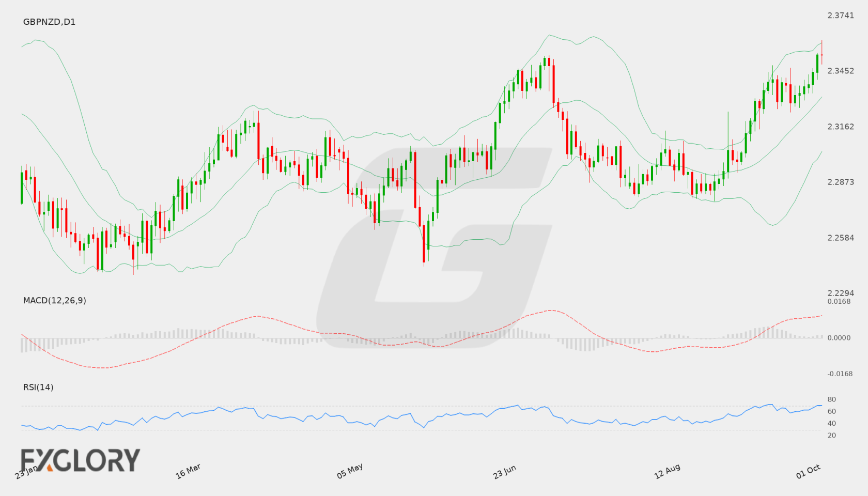Click the 0.0168 MACD scale value

[x=839, y=301]
